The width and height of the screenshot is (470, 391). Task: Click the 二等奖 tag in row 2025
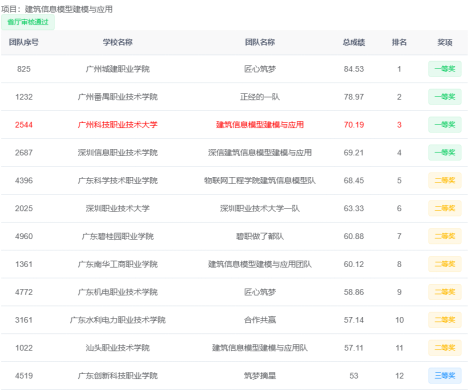445,208
